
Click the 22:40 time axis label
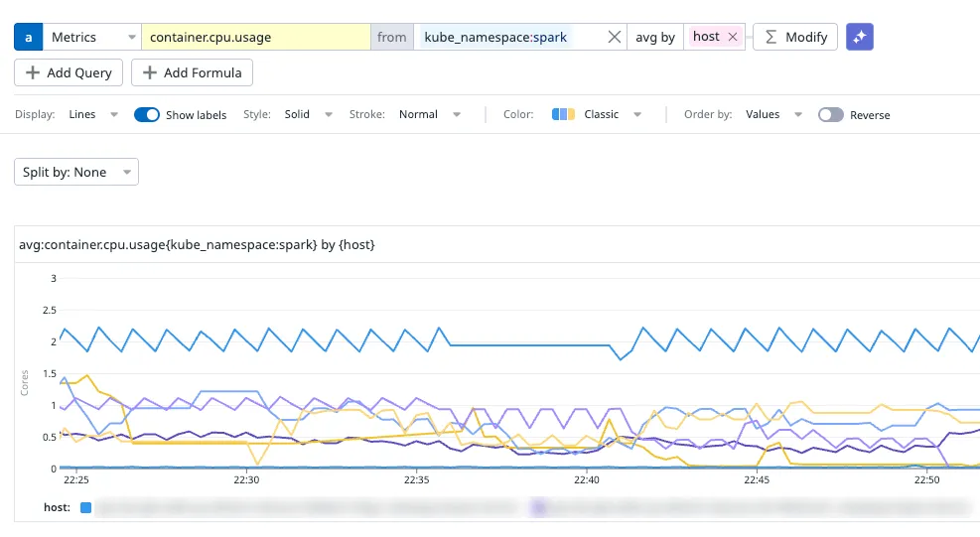click(x=586, y=480)
